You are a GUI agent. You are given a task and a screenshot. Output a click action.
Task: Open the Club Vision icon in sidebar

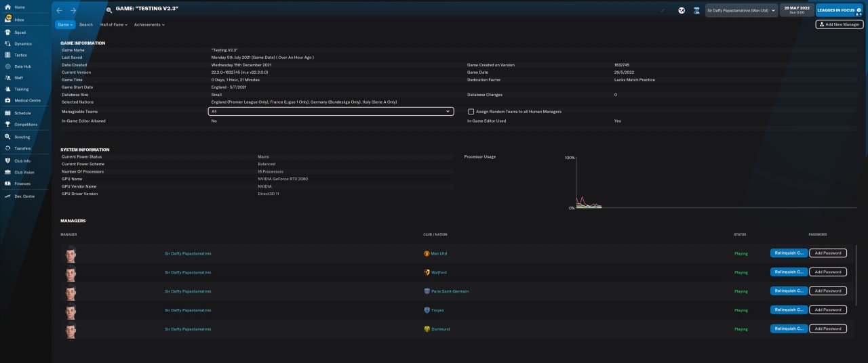(7, 172)
